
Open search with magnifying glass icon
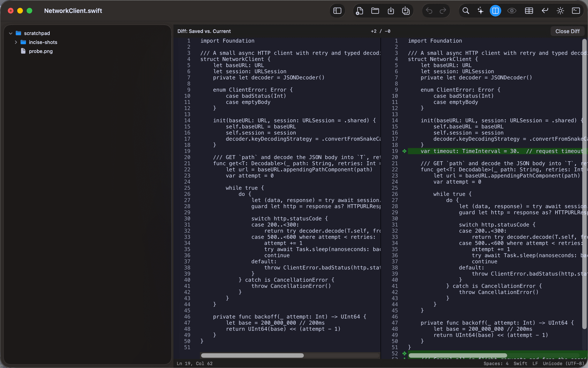pyautogui.click(x=466, y=11)
